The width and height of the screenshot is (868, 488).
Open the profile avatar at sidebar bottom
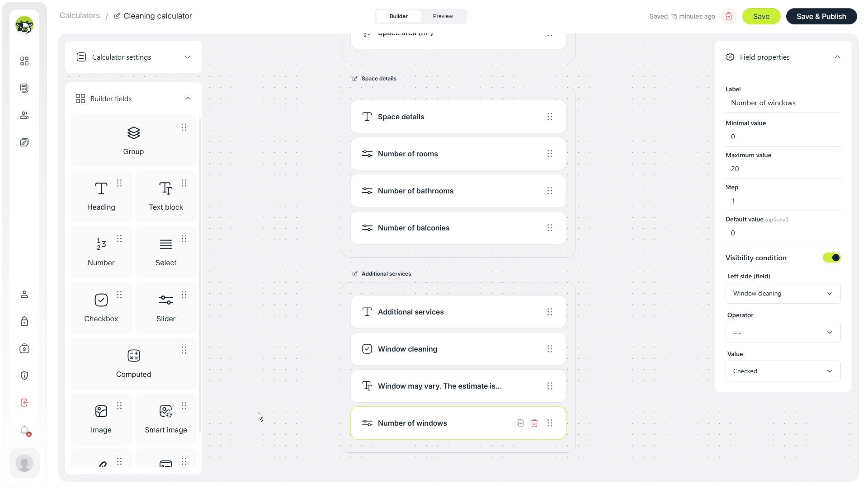click(24, 463)
